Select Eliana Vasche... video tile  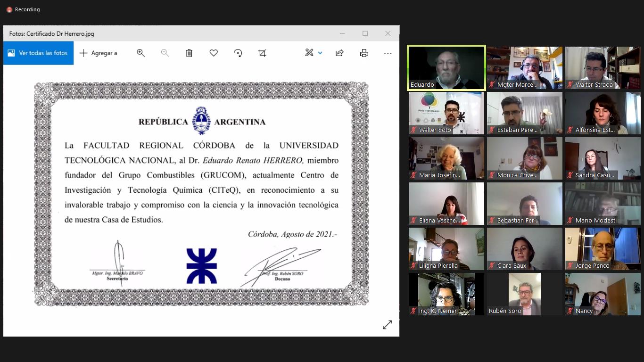click(446, 204)
